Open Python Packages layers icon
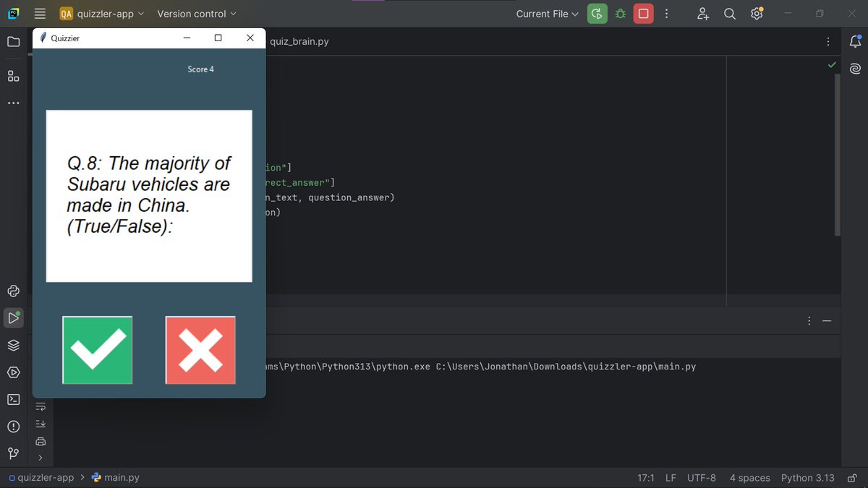The width and height of the screenshot is (868, 488). (x=13, y=345)
